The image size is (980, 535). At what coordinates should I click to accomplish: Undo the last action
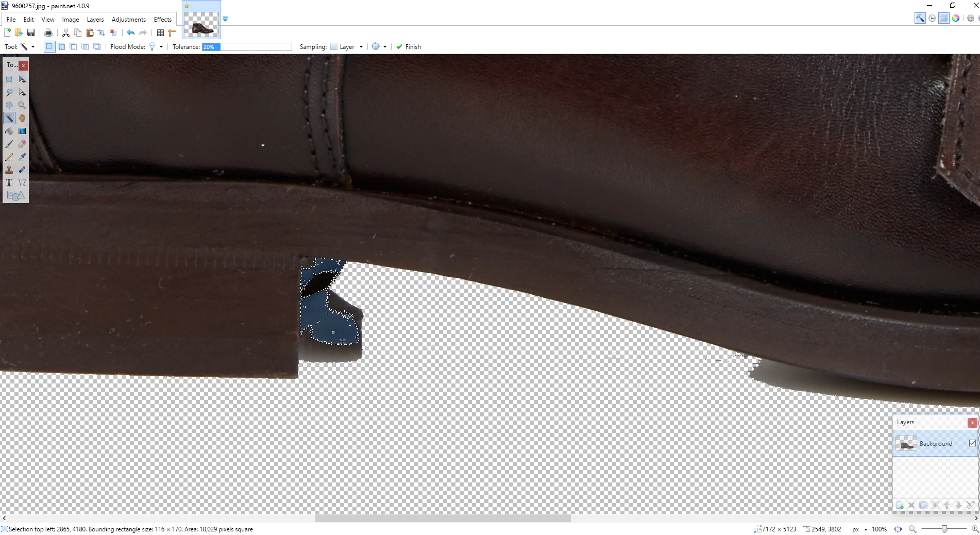131,32
